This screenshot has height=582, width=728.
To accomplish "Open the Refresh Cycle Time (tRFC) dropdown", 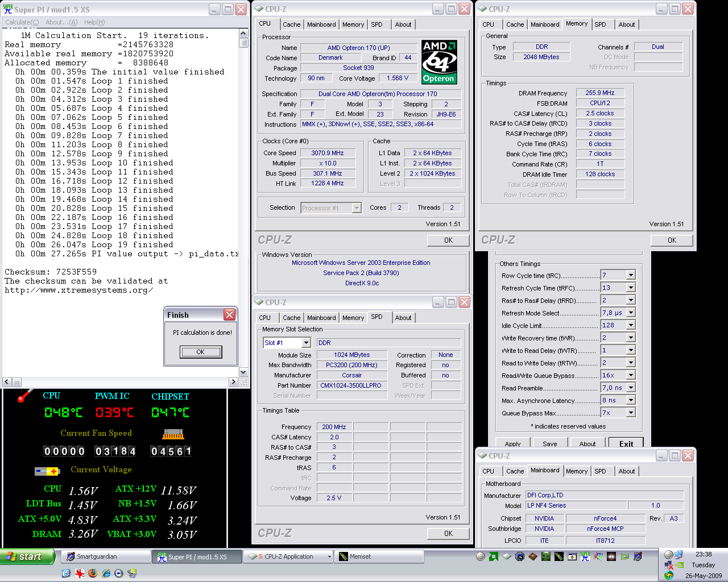I will click(x=631, y=288).
